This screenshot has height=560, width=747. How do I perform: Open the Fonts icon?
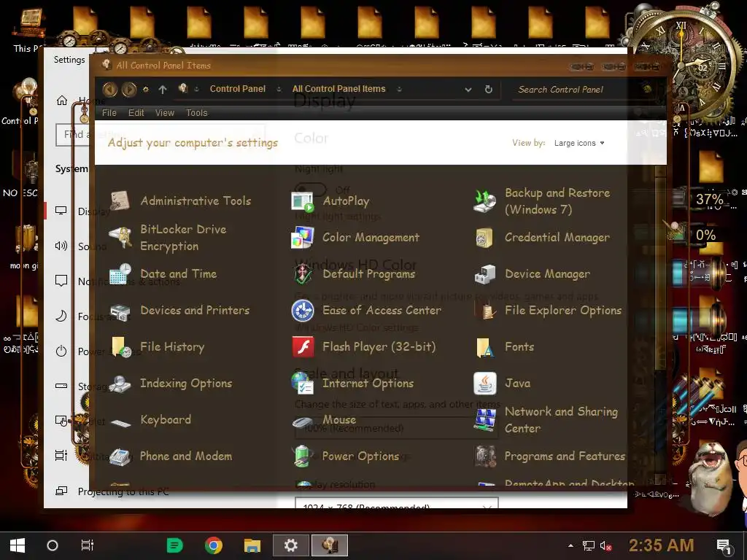[x=484, y=346]
